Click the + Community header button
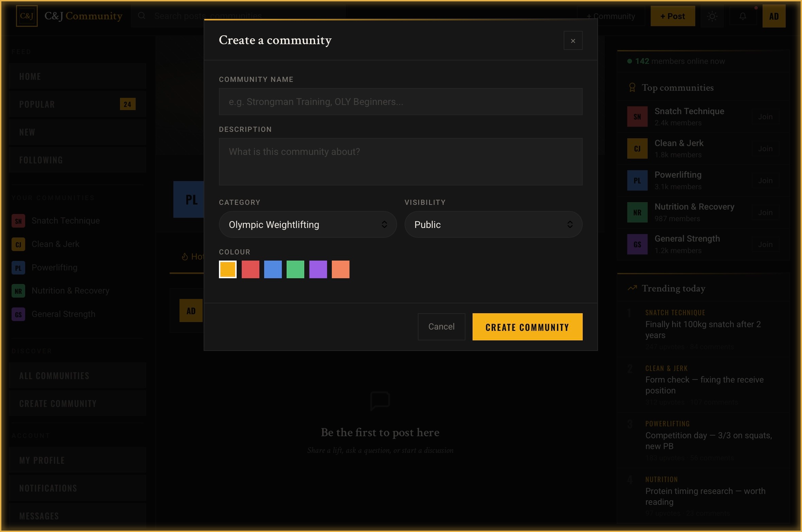 tap(611, 16)
